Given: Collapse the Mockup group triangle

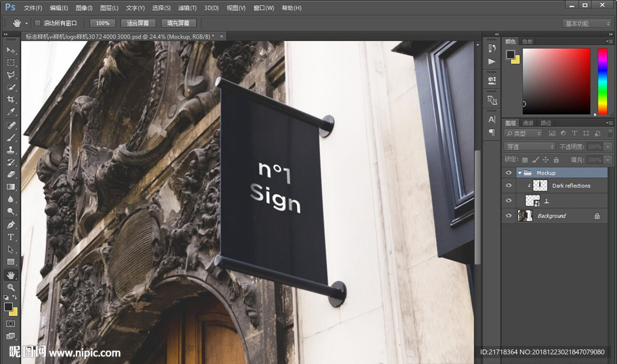Looking at the screenshot, I should 520,173.
